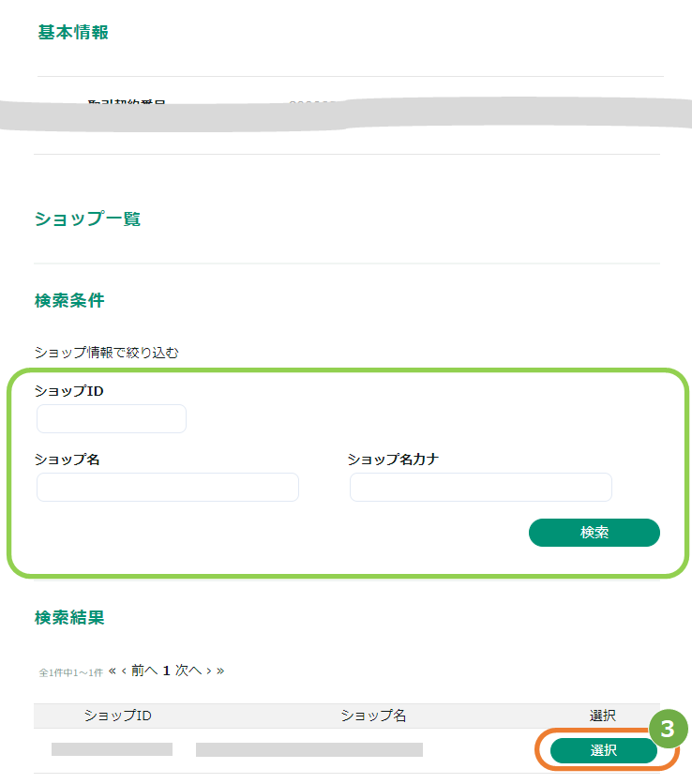Go to first page with « link
The image size is (692, 784).
coord(112,671)
